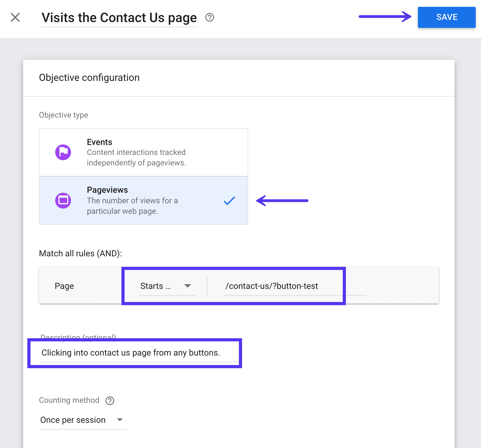Open help beside the objective name
The width and height of the screenshot is (481, 448).
point(209,18)
